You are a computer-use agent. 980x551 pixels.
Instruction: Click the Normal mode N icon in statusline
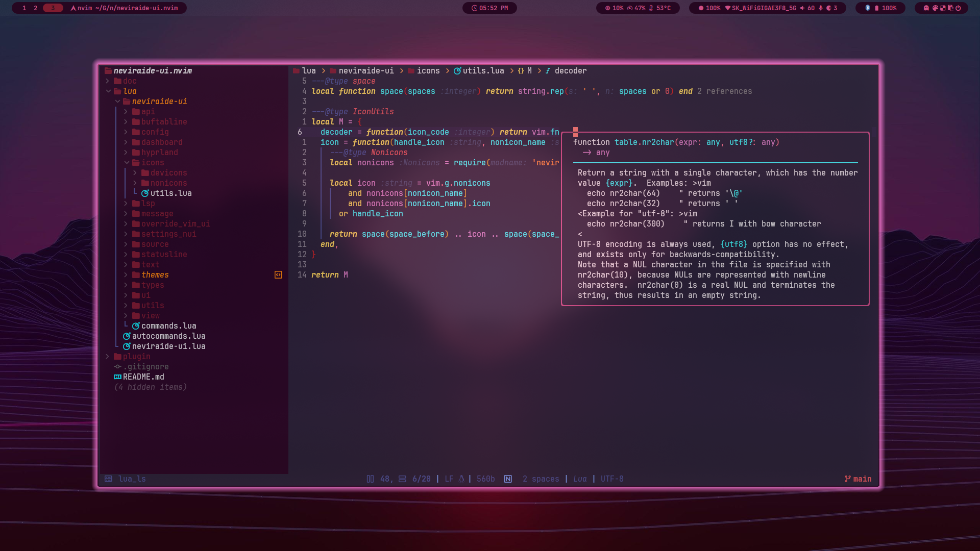click(x=508, y=479)
